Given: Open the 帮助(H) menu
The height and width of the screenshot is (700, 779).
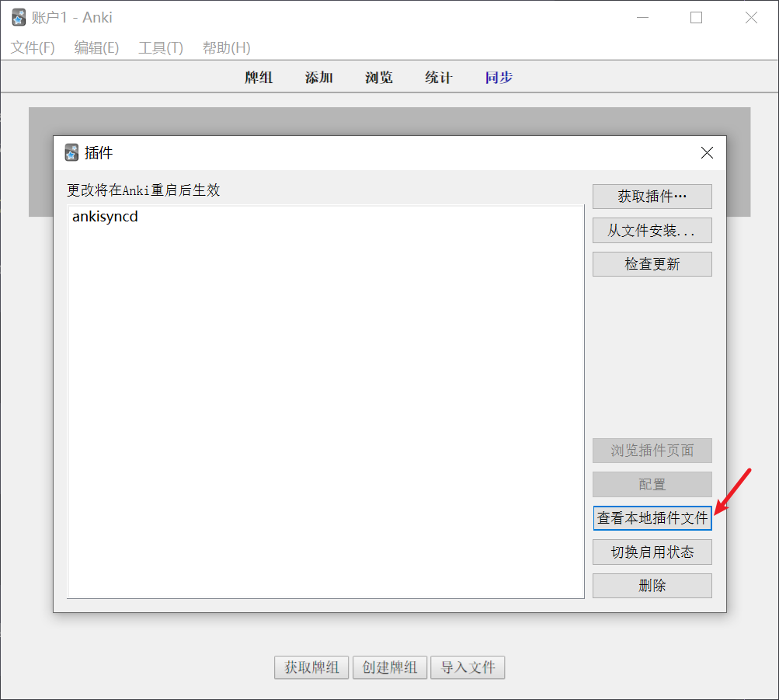Looking at the screenshot, I should pos(226,48).
